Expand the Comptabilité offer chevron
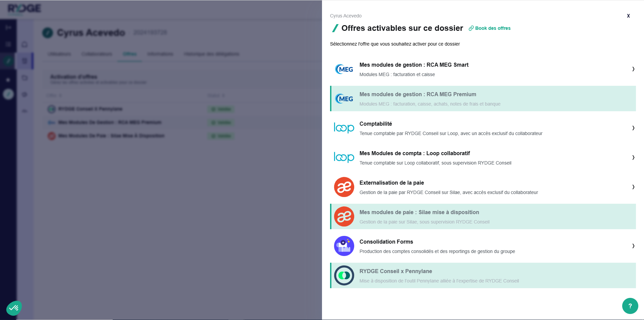Image resolution: width=644 pixels, height=320 pixels. [633, 128]
